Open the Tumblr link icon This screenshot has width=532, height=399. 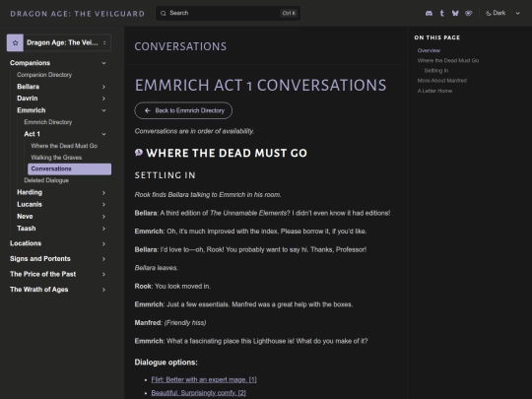tap(441, 13)
